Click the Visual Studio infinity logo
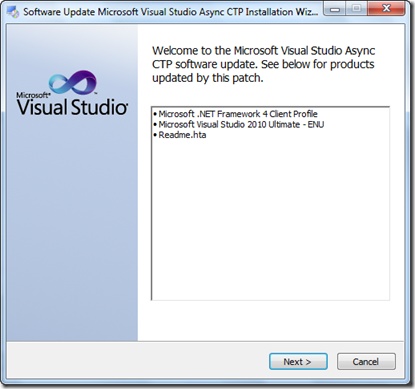Viewport: 415px width, 389px height. tap(73, 82)
